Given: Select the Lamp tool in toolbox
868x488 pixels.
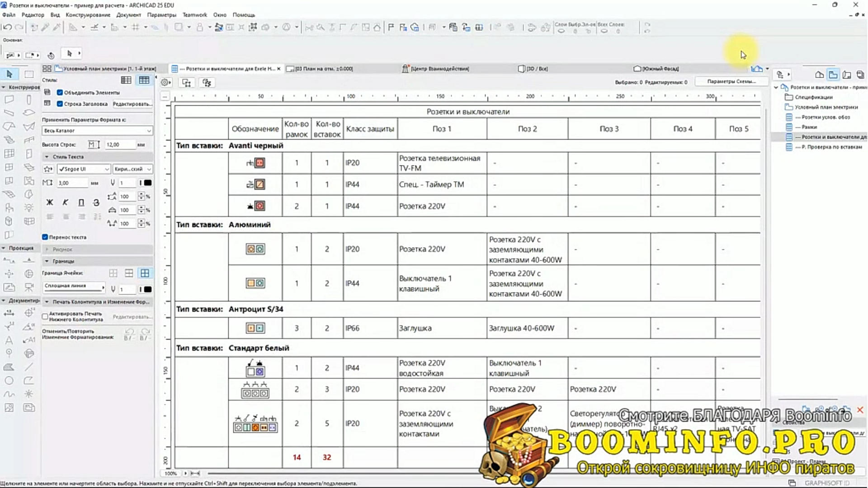Looking at the screenshot, I should click(x=29, y=208).
